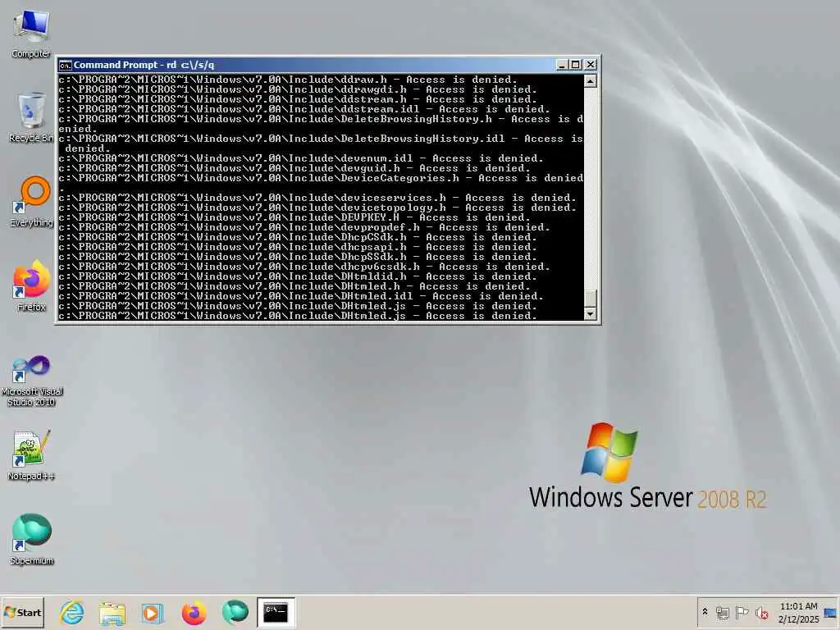840x630 pixels.
Task: Launch Firefox from the taskbar
Action: [x=194, y=612]
